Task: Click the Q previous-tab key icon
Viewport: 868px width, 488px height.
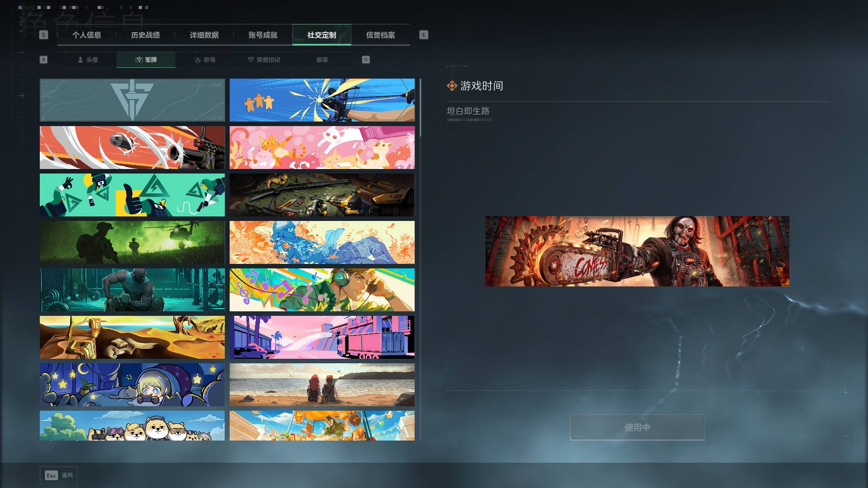Action: pos(43,35)
